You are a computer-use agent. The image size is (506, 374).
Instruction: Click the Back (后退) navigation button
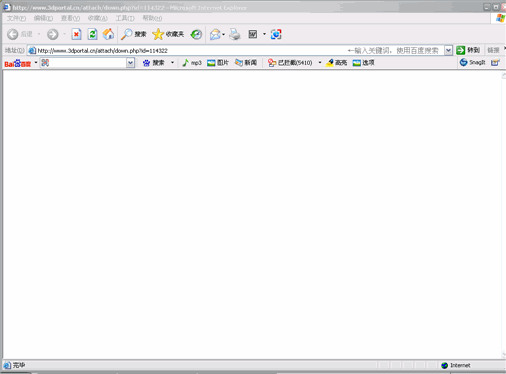[x=20, y=34]
